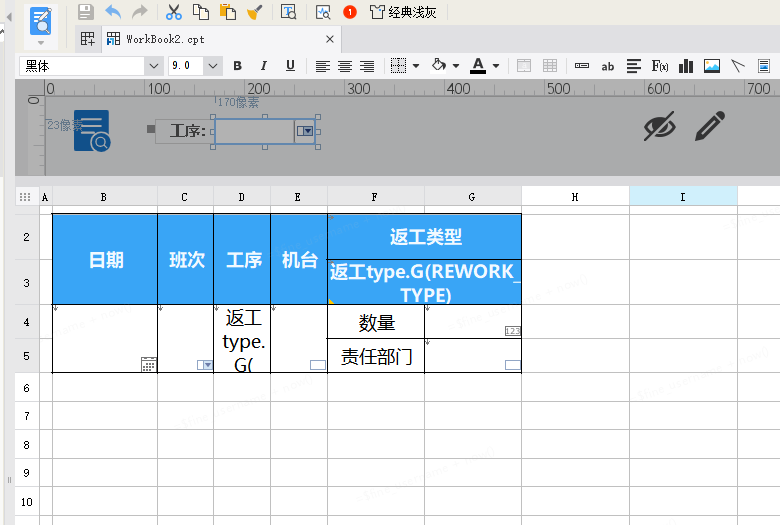Edit parameter pane with pencil icon
The height and width of the screenshot is (525, 780).
pyautogui.click(x=710, y=126)
